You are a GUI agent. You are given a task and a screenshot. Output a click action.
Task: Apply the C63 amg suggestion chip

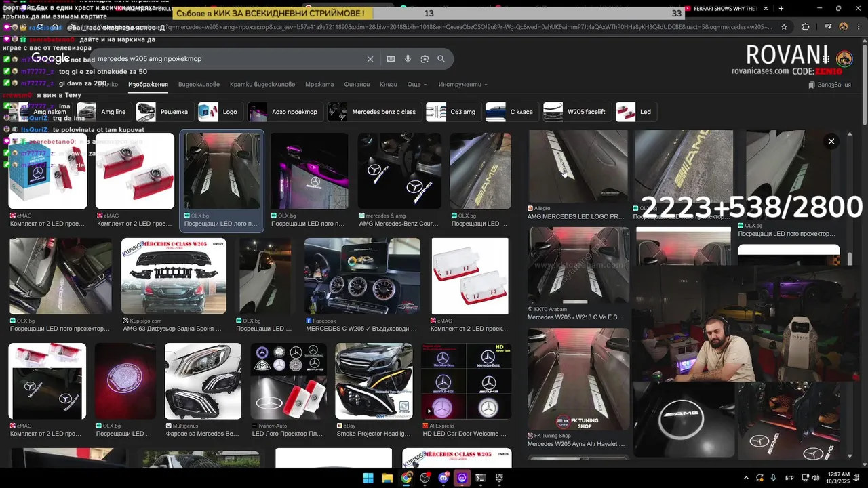tap(454, 112)
